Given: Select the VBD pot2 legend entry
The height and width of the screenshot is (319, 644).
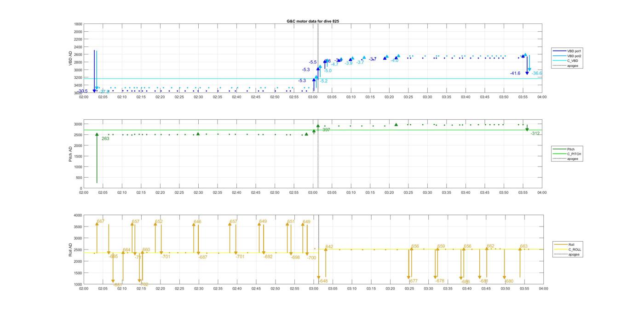Looking at the screenshot, I should (x=567, y=56).
